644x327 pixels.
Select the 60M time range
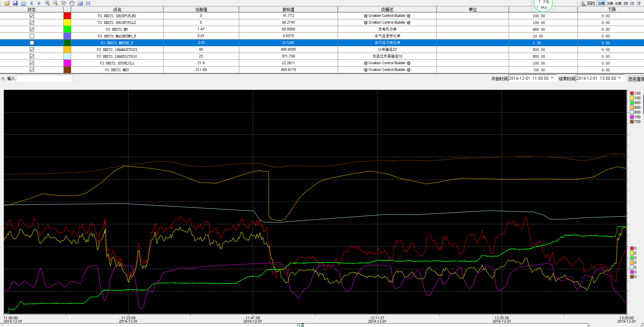pyautogui.click(x=618, y=3)
